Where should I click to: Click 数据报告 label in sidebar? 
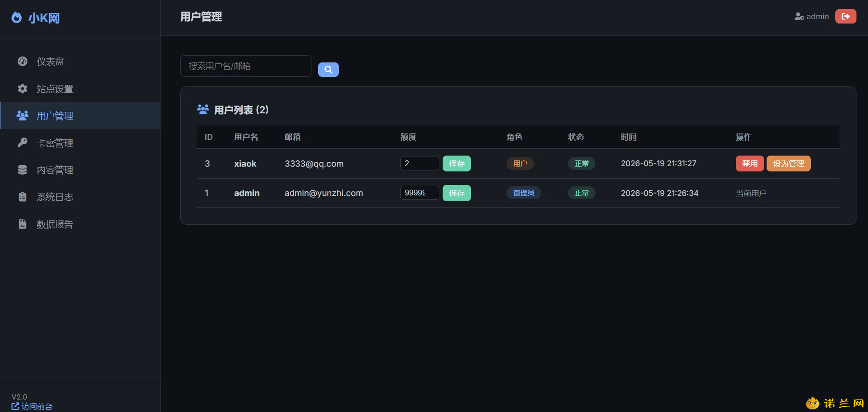click(55, 224)
